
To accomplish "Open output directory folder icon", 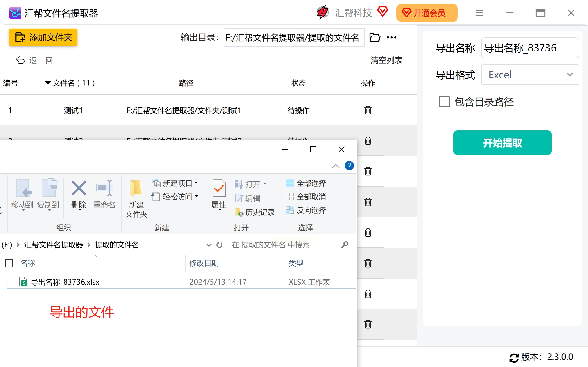I will (375, 37).
